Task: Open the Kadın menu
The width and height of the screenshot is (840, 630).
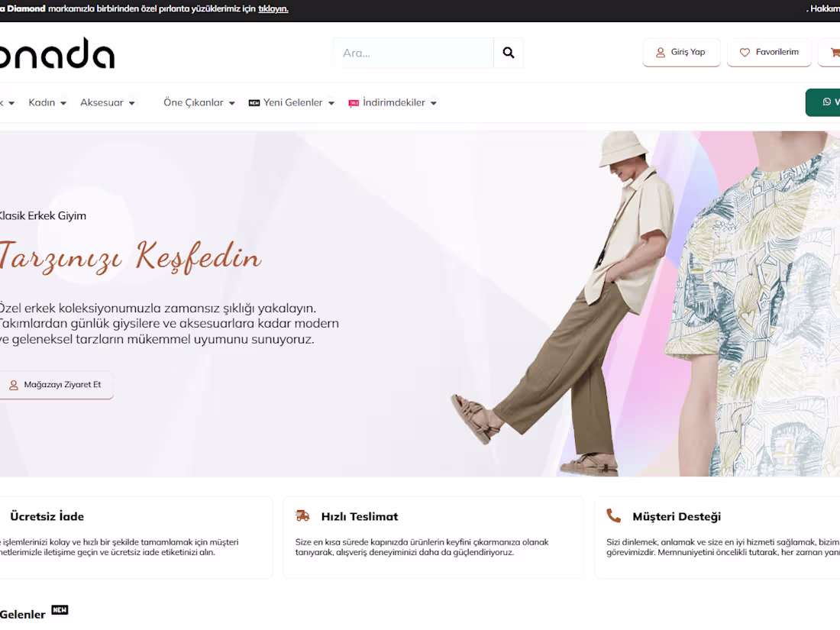Action: point(42,102)
